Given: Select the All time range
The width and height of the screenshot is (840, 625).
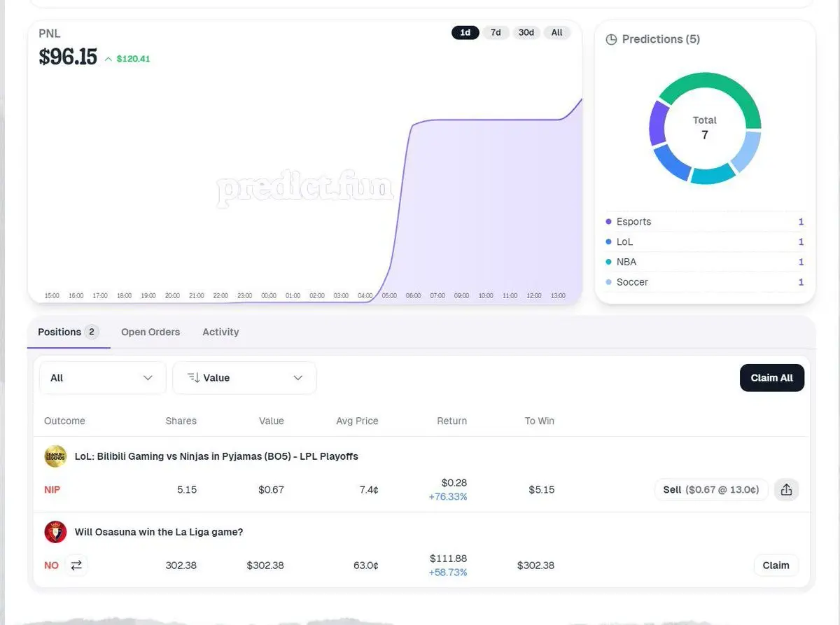Looking at the screenshot, I should coord(556,33).
